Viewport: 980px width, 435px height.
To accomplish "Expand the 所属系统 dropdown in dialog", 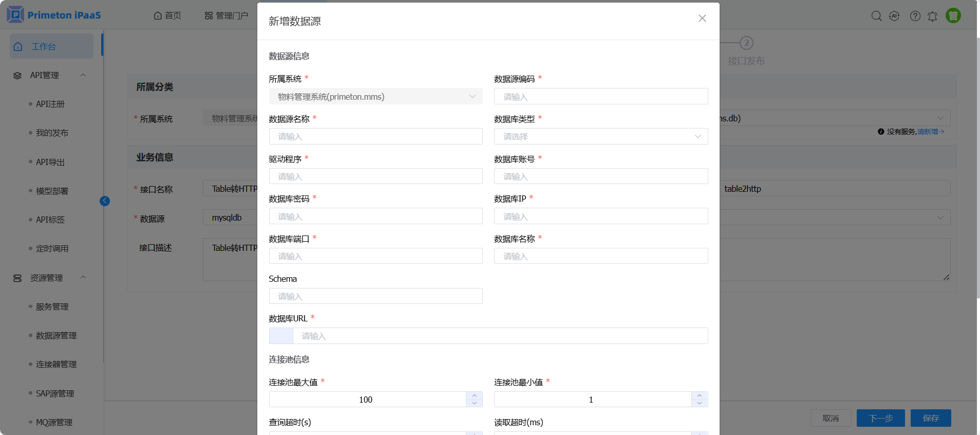I will tap(375, 97).
